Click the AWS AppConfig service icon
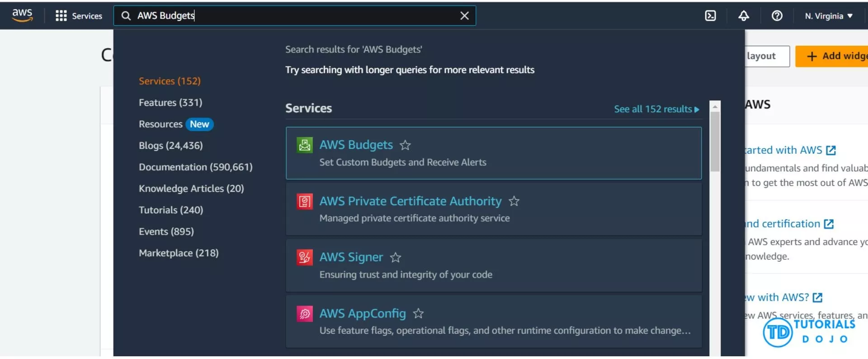Screen dimensions: 868x359 coord(305,313)
